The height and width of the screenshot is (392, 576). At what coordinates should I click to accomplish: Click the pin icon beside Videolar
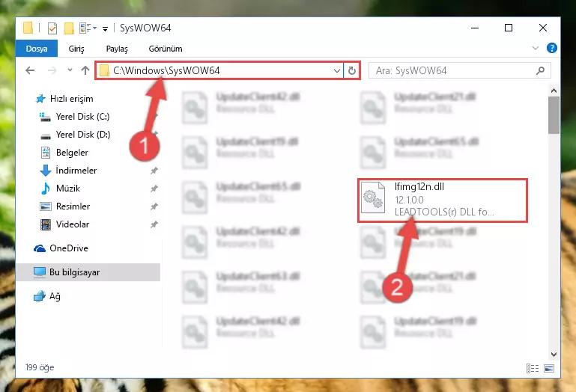pyautogui.click(x=154, y=224)
